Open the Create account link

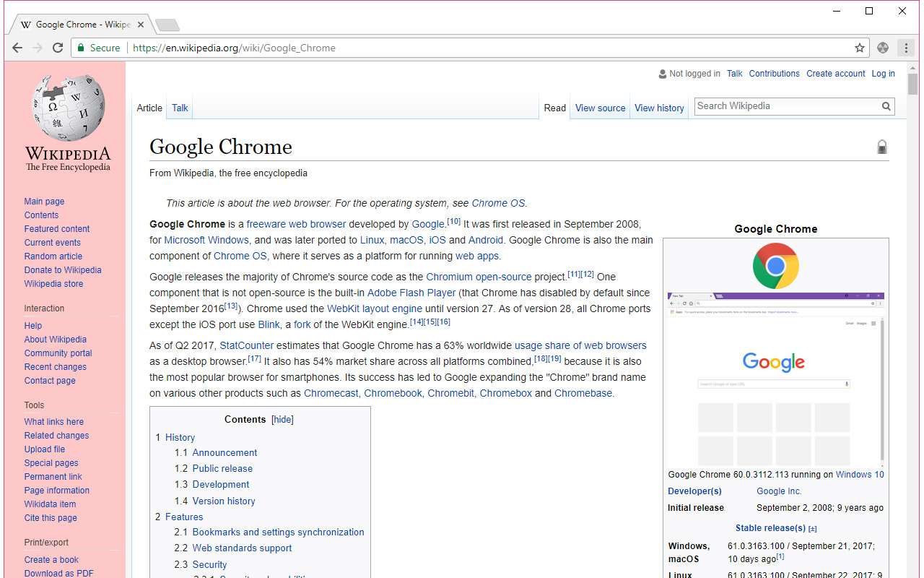(x=835, y=74)
